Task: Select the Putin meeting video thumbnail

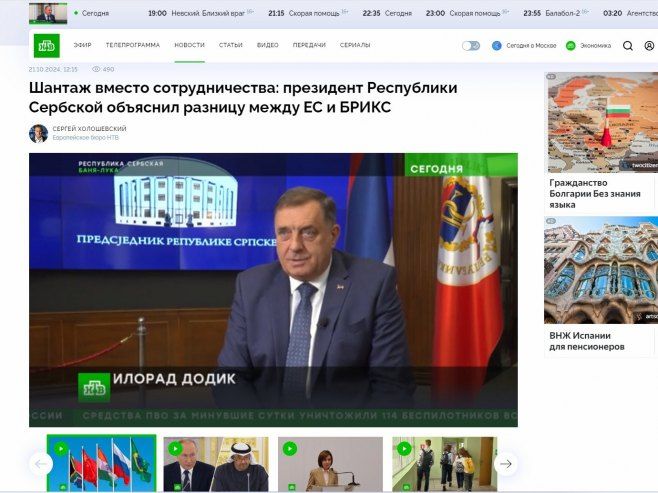Action: (x=216, y=463)
